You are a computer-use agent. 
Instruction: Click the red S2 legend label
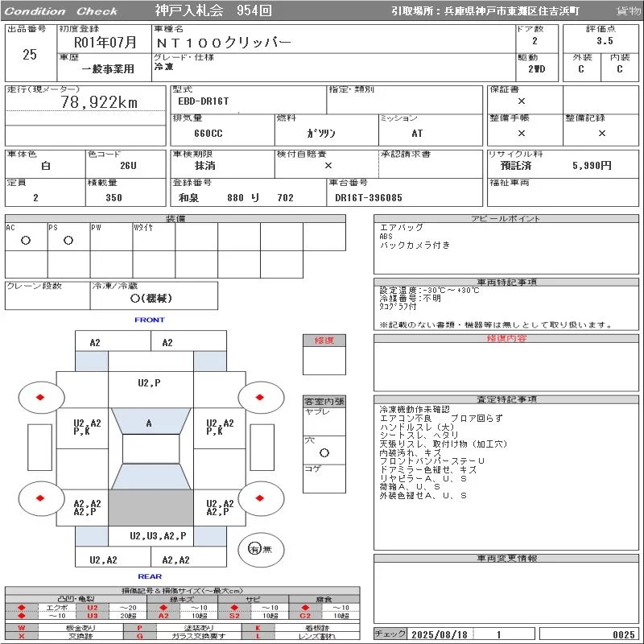pyautogui.click(x=234, y=616)
